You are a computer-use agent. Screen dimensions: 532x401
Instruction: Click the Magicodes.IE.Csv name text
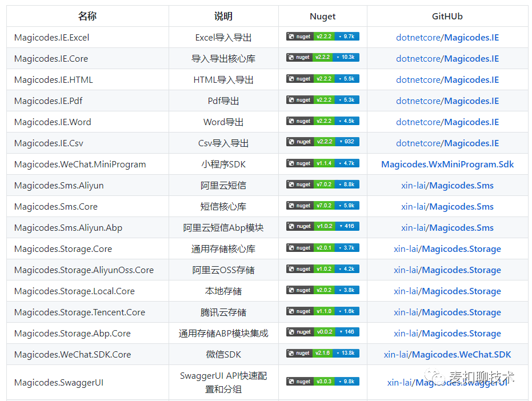(x=49, y=143)
